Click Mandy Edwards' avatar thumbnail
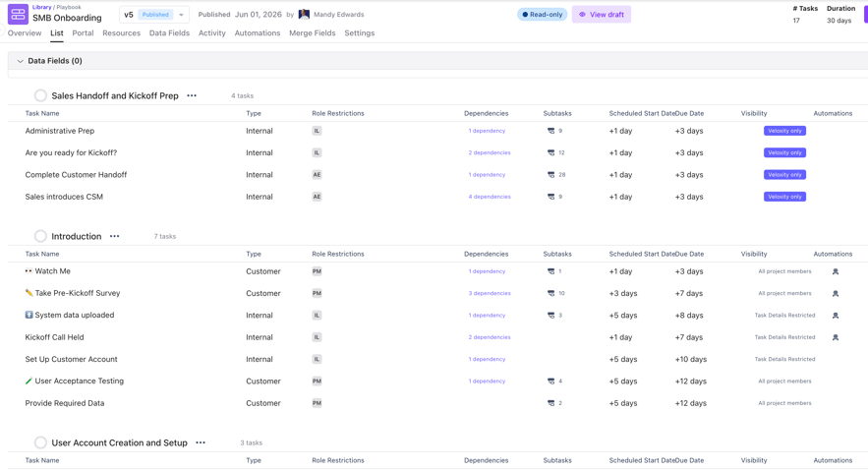The width and height of the screenshot is (868, 470). tap(304, 15)
